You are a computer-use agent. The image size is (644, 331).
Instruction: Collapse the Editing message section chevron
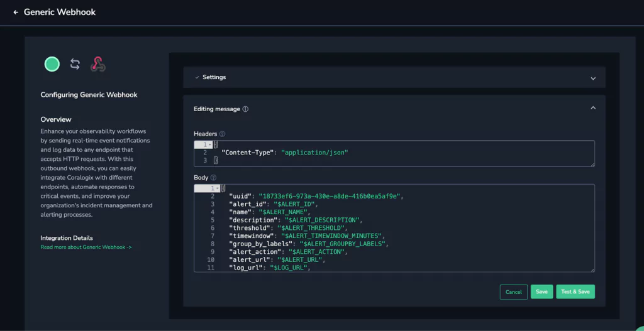[592, 108]
